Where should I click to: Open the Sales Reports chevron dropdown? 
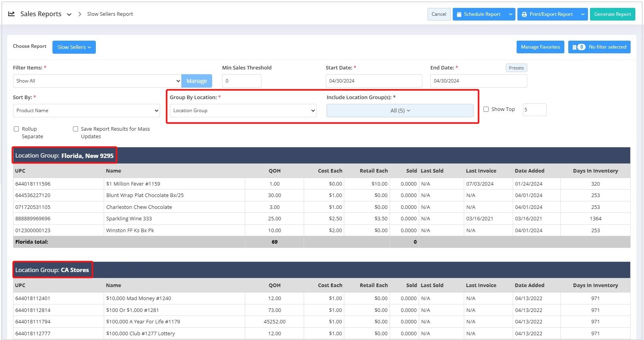(x=69, y=14)
